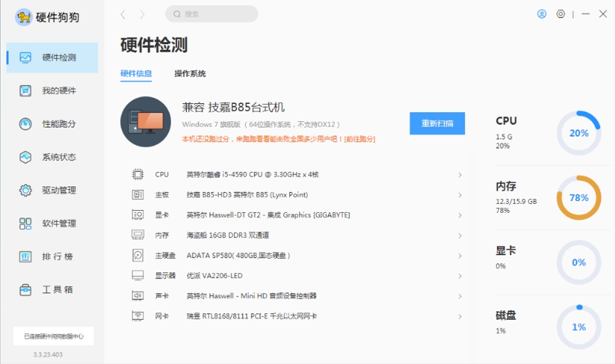
Task: Go forward with the right arrow
Action: pos(142,14)
